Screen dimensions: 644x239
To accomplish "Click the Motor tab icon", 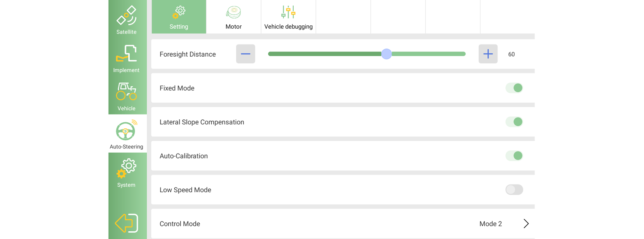I will [234, 12].
